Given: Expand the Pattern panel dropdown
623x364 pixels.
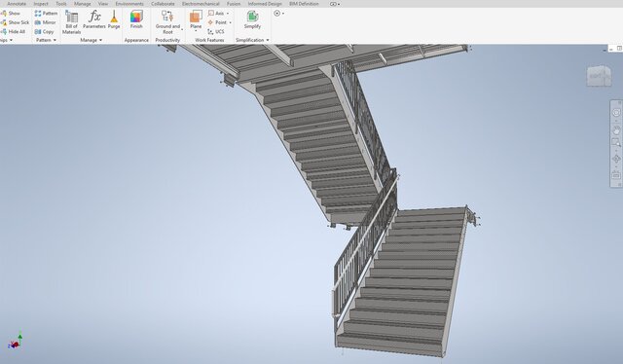Looking at the screenshot, I should (x=55, y=40).
